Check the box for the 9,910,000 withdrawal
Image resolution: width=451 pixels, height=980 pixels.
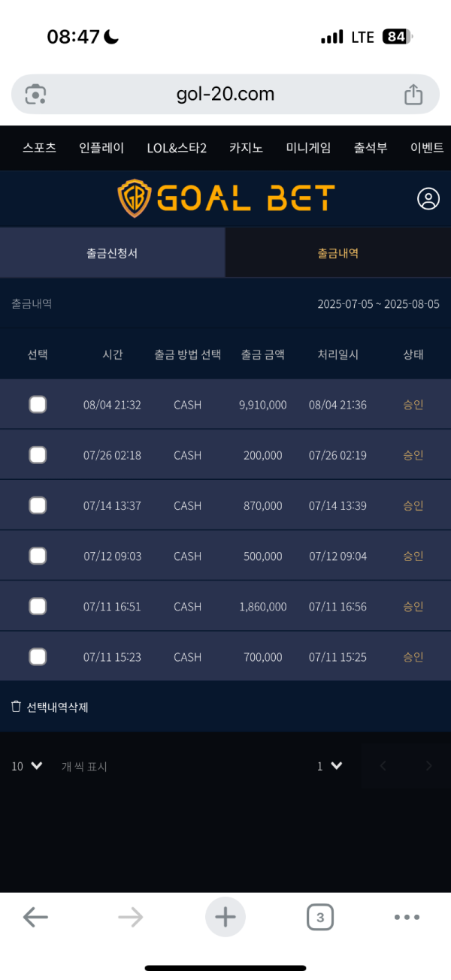click(38, 405)
